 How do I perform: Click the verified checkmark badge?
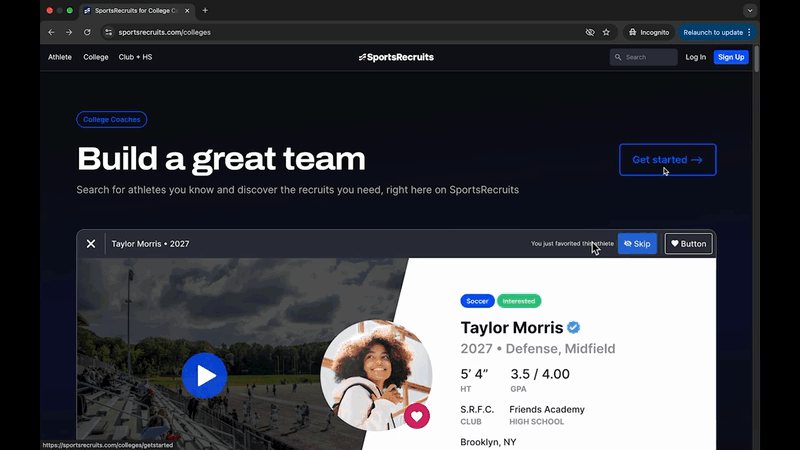pos(573,328)
